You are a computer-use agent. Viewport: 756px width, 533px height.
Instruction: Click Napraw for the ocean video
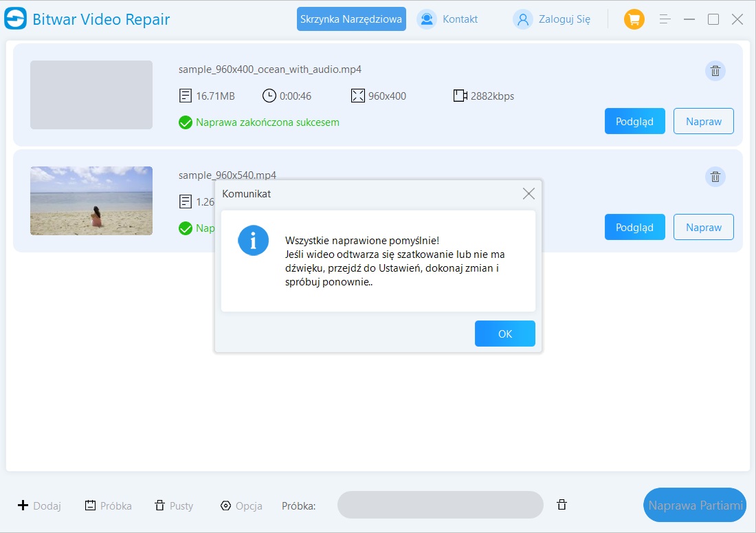[x=703, y=121]
